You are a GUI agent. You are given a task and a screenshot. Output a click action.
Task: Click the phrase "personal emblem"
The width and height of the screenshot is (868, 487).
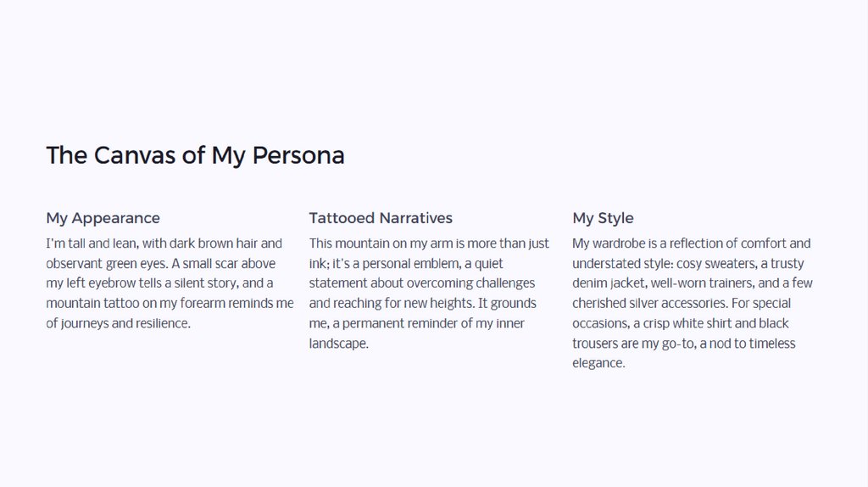point(411,264)
